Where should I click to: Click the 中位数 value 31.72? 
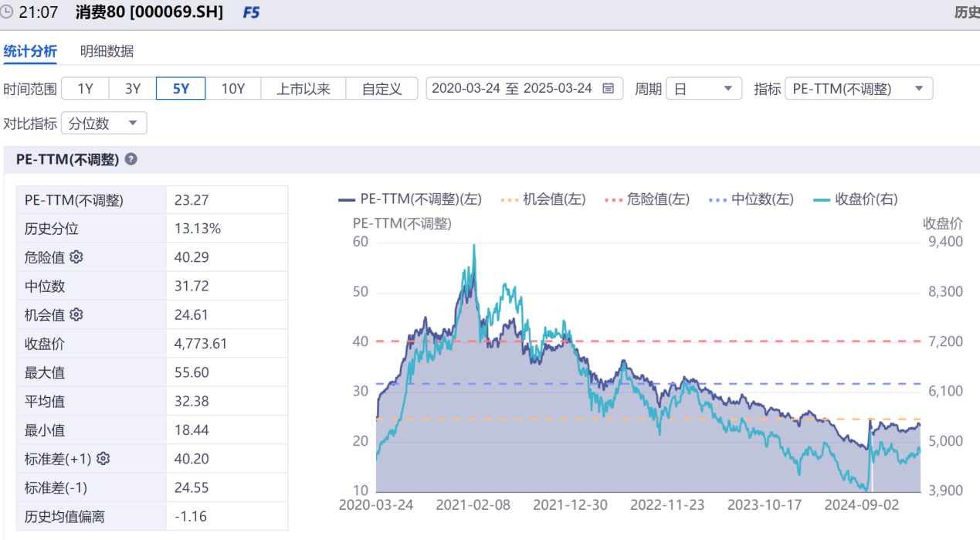[x=192, y=286]
